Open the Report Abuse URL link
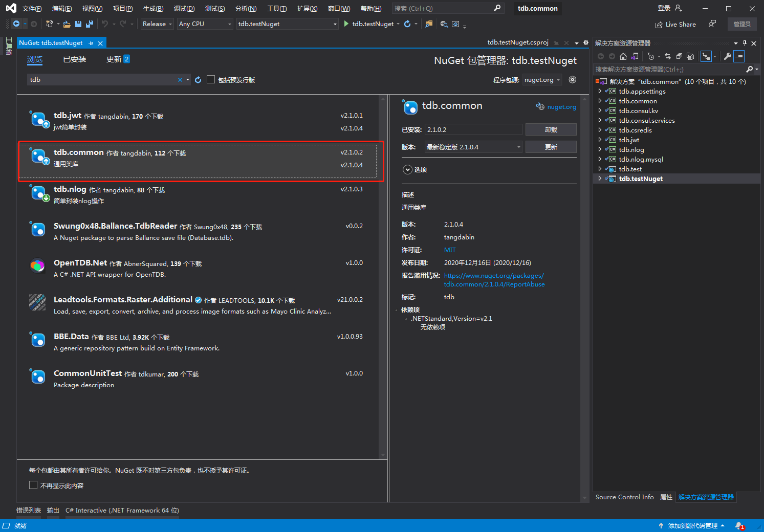Viewport: 764px width, 532px height. coord(494,280)
